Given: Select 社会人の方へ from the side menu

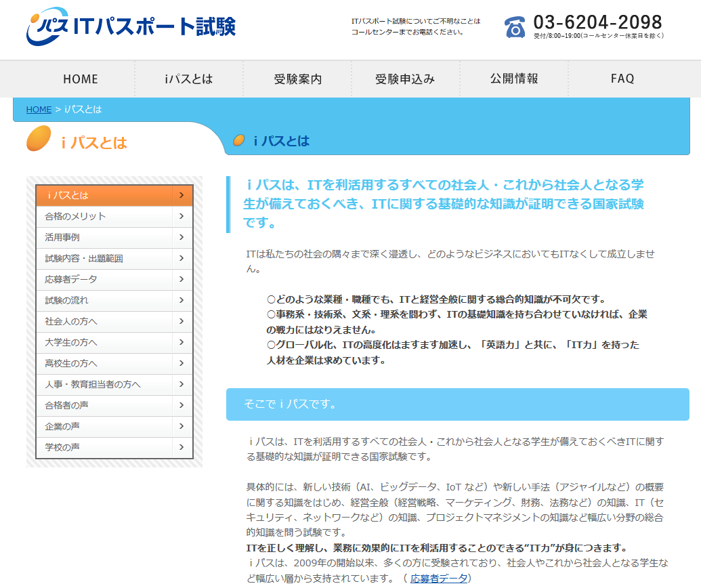Looking at the screenshot, I should (71, 321).
